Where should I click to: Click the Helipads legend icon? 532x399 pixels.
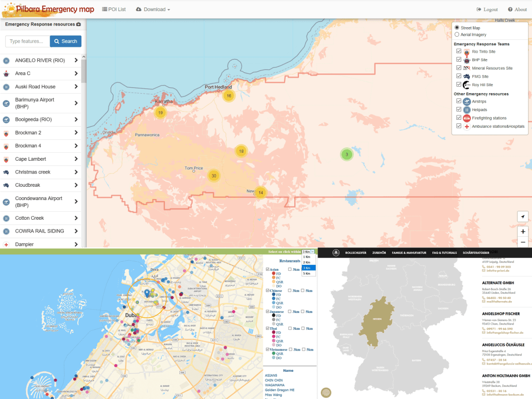pos(467,110)
